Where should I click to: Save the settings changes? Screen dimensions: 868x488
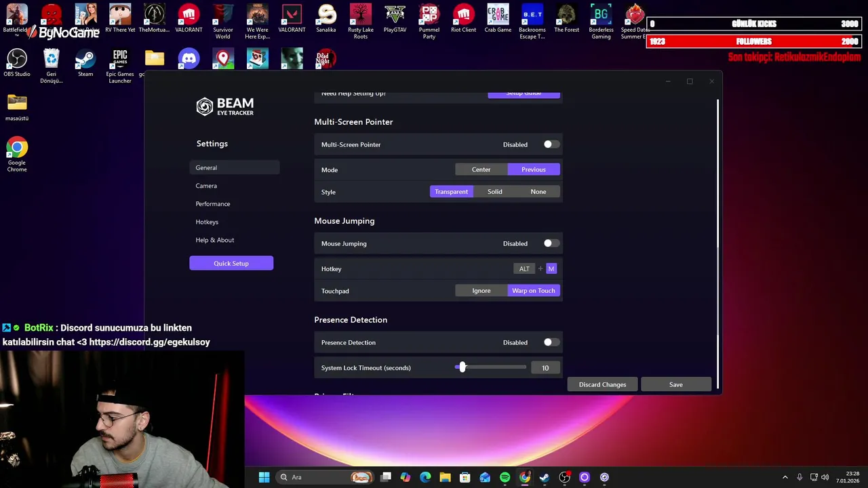click(676, 384)
